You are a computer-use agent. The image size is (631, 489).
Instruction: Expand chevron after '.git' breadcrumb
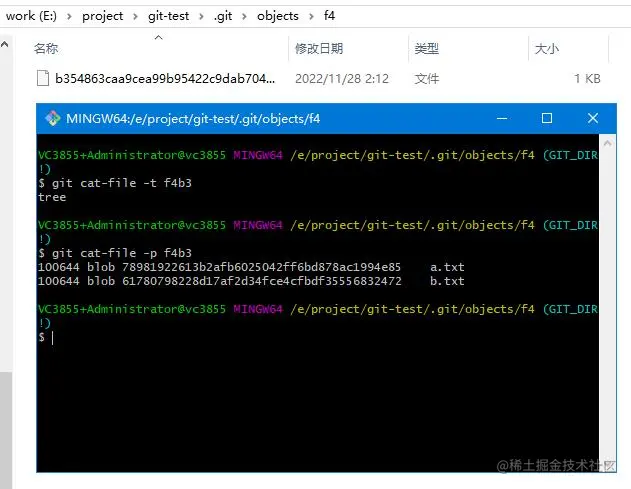click(244, 17)
